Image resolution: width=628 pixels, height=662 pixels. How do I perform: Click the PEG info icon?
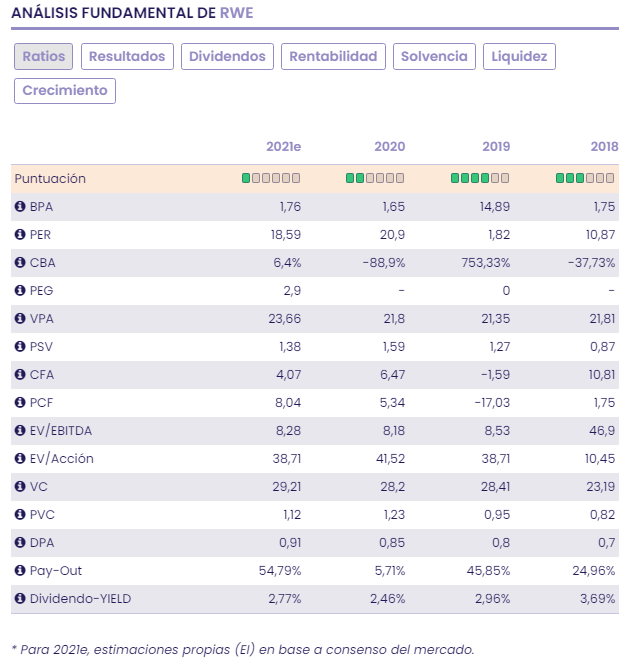(19, 291)
